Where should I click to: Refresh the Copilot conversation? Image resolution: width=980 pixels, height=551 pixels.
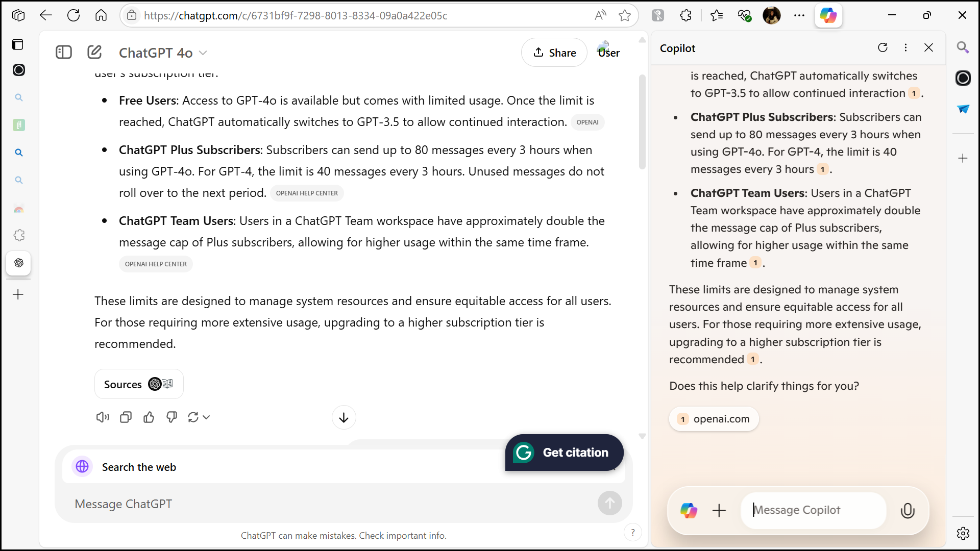883,47
